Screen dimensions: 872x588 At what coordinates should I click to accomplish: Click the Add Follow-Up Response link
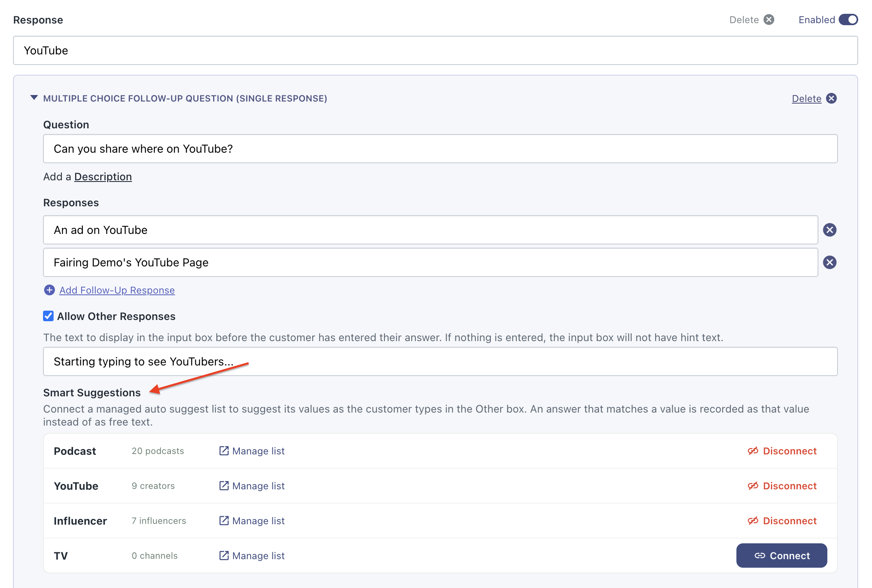[117, 290]
